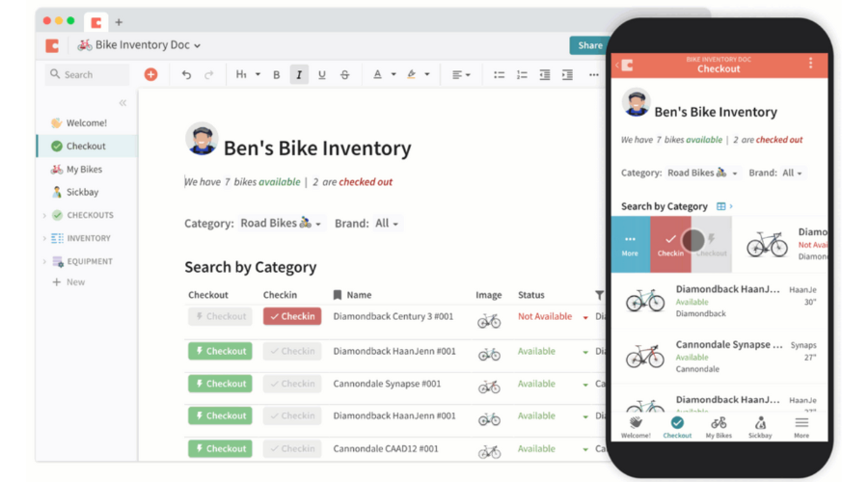Insert a bulleted list

click(499, 74)
